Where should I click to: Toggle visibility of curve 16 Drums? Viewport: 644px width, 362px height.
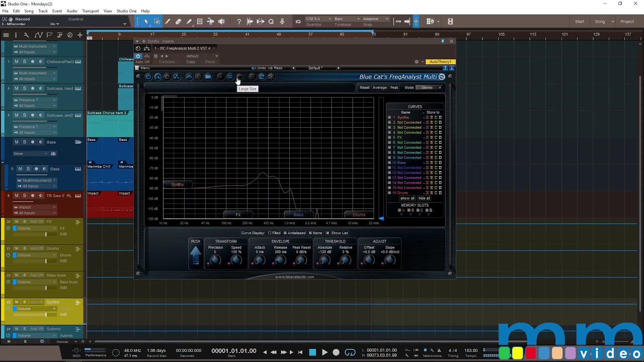pos(389,193)
